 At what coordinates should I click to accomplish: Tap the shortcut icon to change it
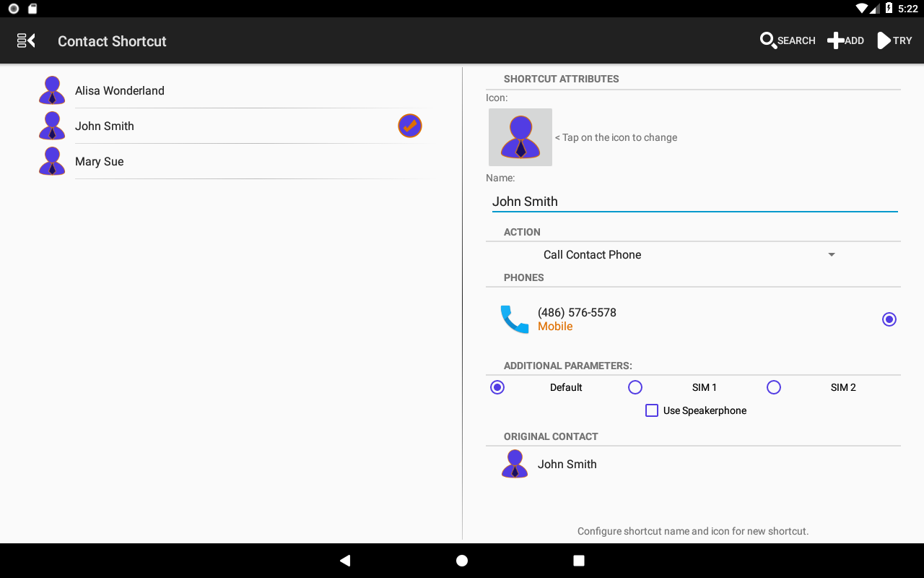[520, 137]
